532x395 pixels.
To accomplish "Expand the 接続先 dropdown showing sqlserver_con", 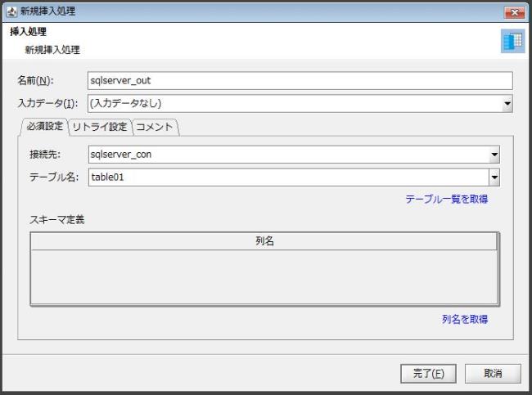I will click(494, 154).
